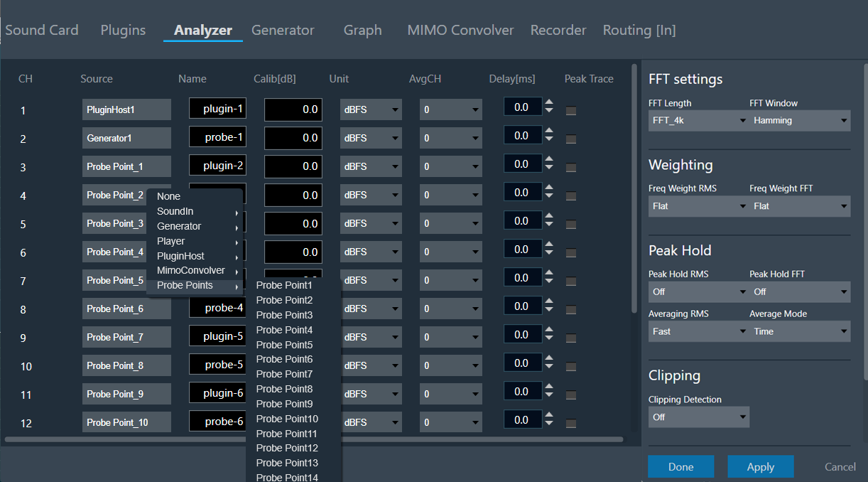Increase the channel 1 Delay value

549,102
